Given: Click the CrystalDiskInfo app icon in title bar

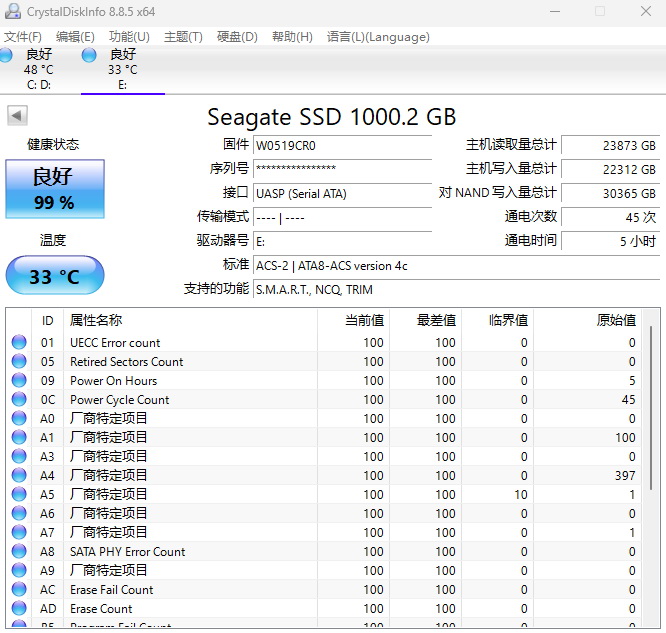Looking at the screenshot, I should point(13,11).
